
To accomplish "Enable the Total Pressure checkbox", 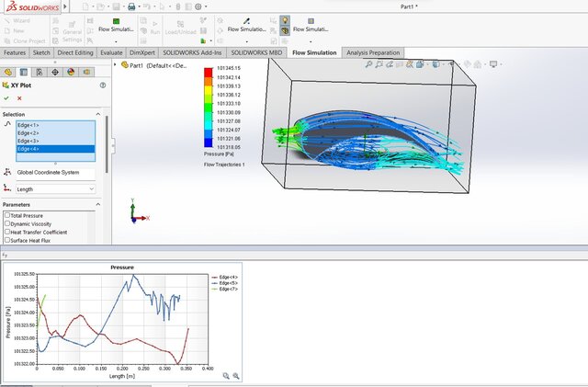I will (x=7, y=215).
